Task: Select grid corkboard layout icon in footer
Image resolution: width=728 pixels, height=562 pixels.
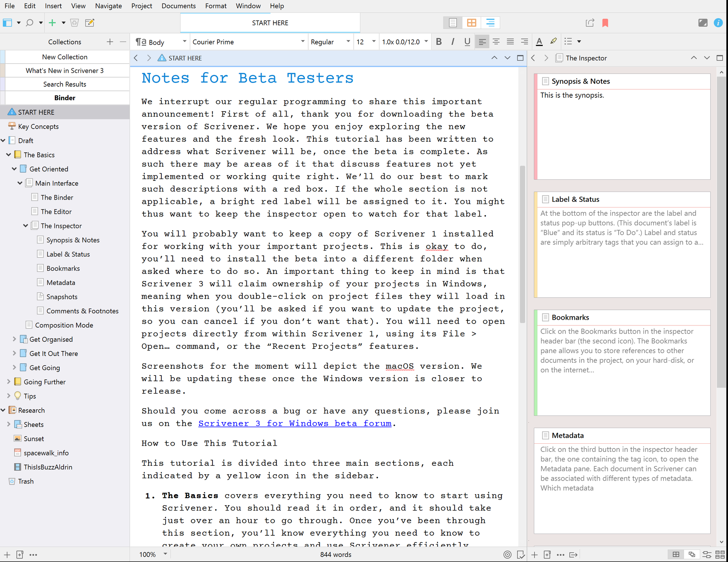Action: click(676, 555)
